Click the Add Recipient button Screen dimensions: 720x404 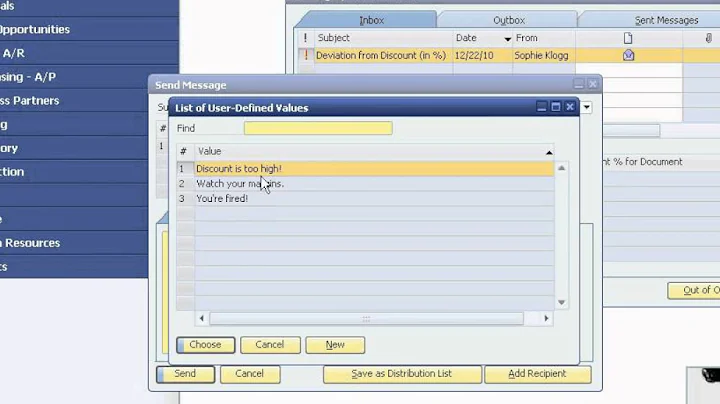(537, 374)
